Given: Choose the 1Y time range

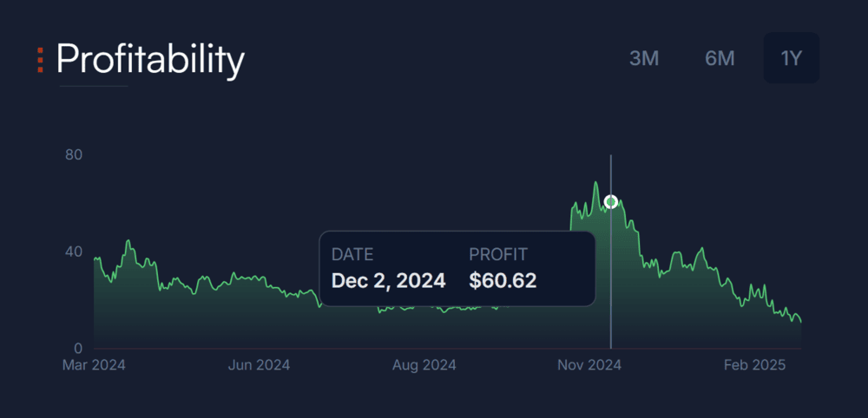Looking at the screenshot, I should 791,58.
